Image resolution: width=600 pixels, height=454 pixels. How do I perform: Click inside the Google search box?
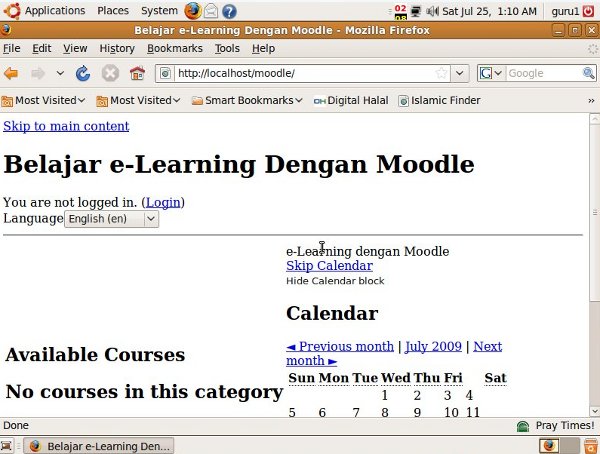tap(543, 73)
